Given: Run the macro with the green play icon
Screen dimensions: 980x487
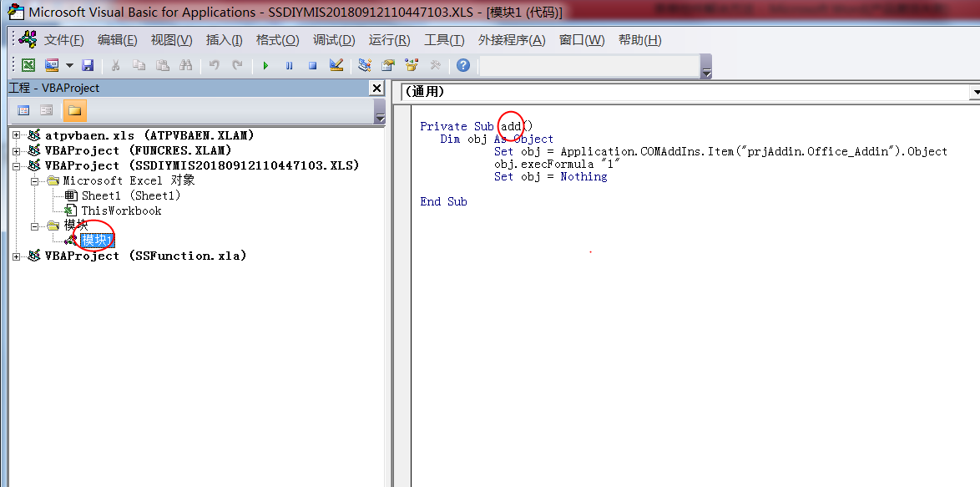Looking at the screenshot, I should (265, 65).
